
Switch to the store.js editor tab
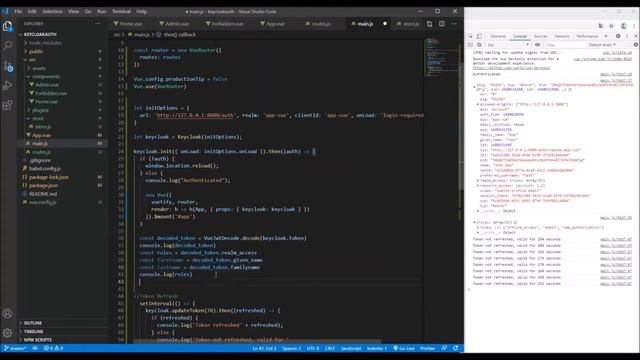(408, 24)
